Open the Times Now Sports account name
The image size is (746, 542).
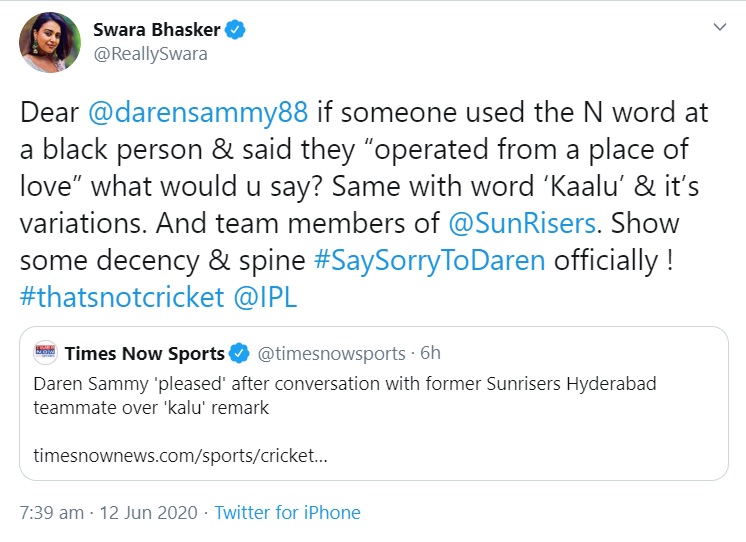[144, 353]
